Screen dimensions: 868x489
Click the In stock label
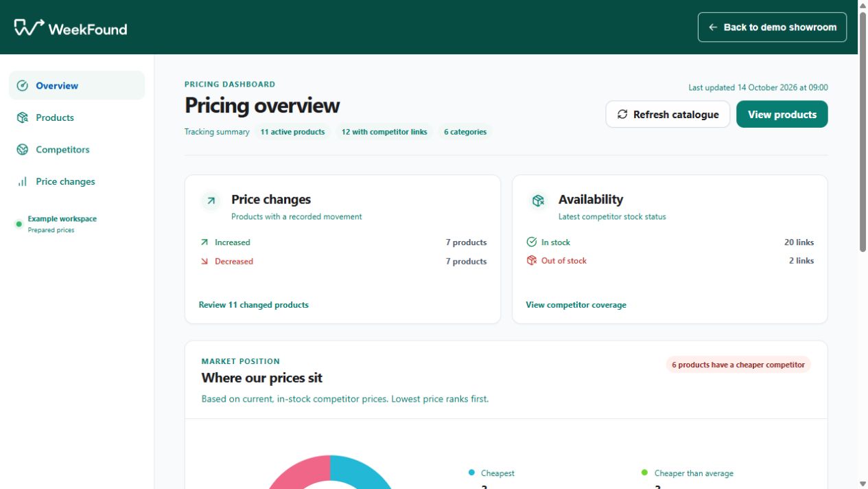tap(556, 242)
